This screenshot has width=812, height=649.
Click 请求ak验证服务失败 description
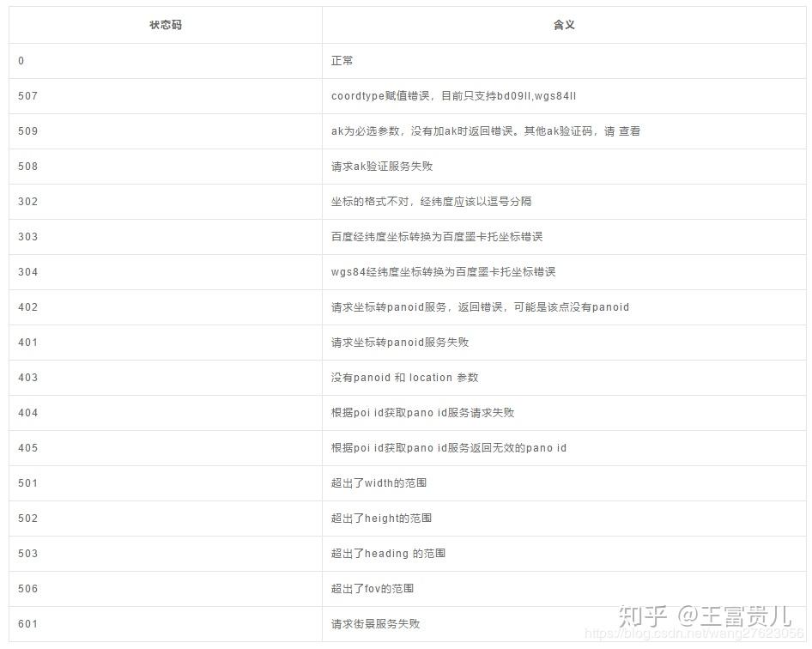pyautogui.click(x=382, y=167)
